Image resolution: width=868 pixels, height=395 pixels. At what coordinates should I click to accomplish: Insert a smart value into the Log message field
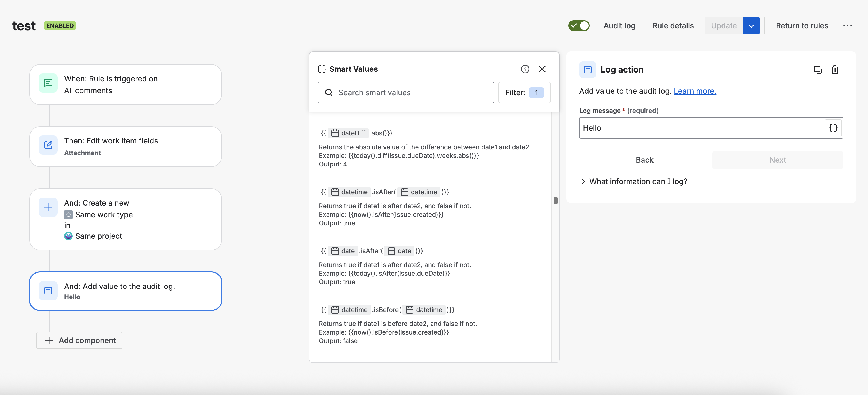(833, 128)
